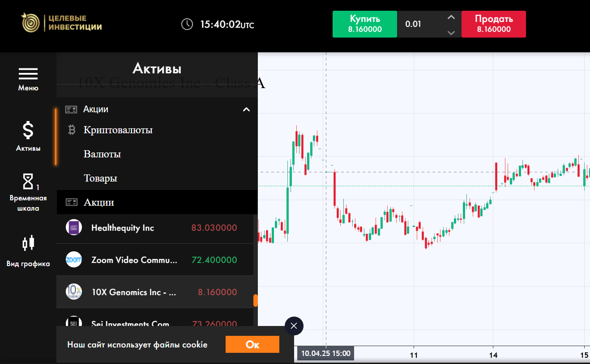Viewport: 590px width, 364px height.
Task: Select Zoom Video Commu... asset row
Action: (x=155, y=260)
